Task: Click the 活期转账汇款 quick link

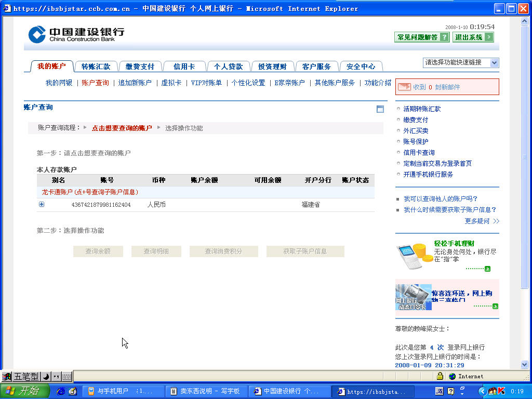Action: (x=422, y=109)
